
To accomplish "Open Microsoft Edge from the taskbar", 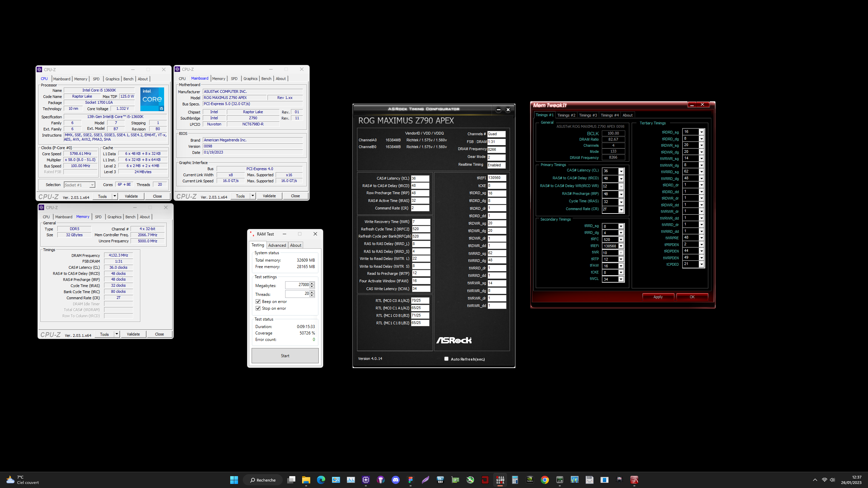I will pos(321,480).
